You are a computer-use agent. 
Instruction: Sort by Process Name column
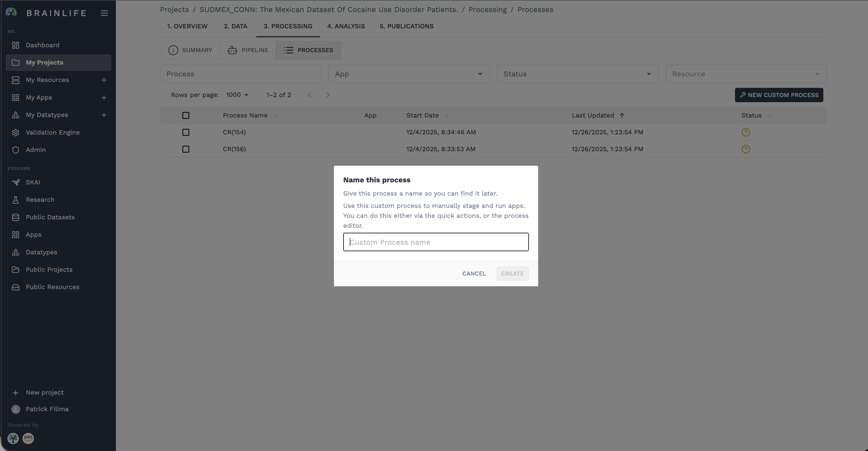coord(250,116)
